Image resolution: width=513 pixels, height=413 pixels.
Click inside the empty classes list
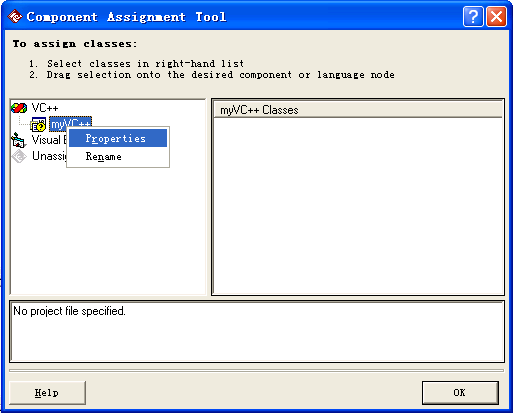pyautogui.click(x=357, y=205)
